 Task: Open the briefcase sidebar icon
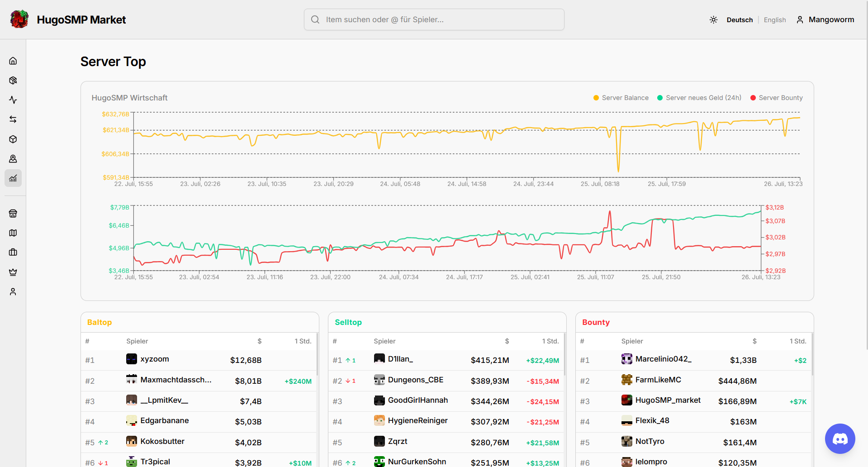pyautogui.click(x=13, y=253)
